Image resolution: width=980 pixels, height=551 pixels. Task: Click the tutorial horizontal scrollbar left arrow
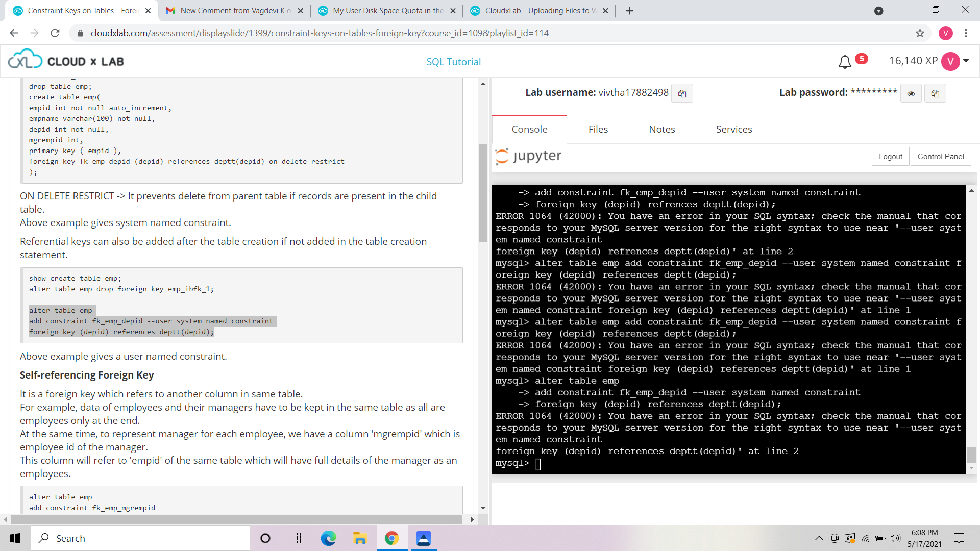coord(6,519)
